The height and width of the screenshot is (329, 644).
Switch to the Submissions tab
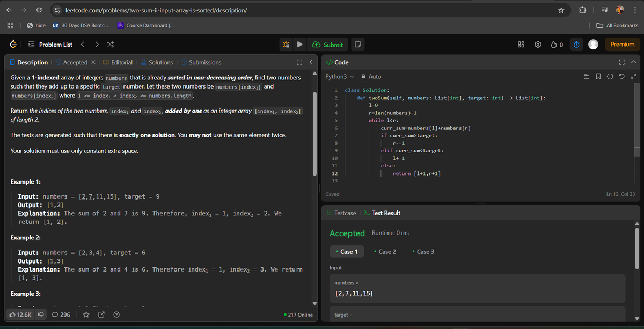point(200,62)
